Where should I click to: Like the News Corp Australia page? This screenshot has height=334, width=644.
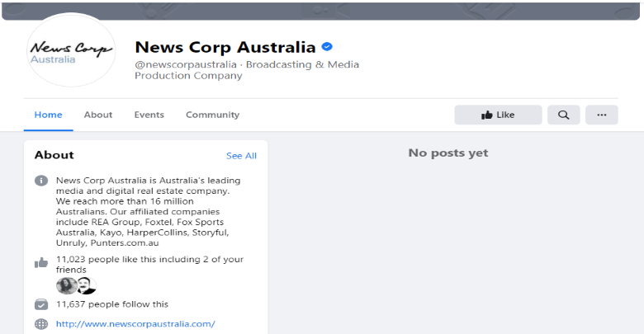pyautogui.click(x=498, y=115)
